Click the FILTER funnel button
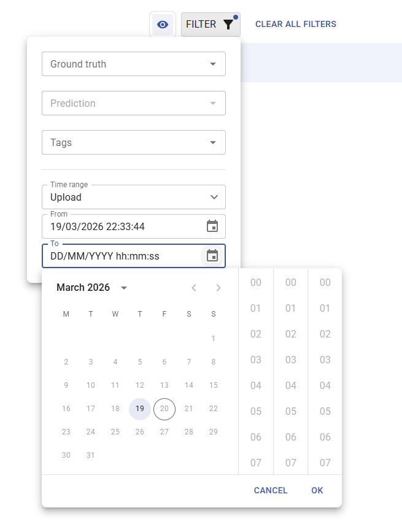Screen dimensions: 402x532 (x=210, y=25)
